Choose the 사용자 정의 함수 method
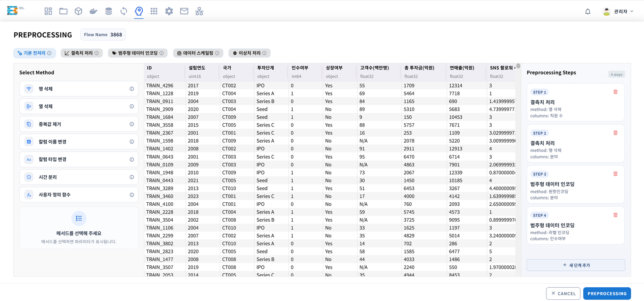 pos(79,195)
